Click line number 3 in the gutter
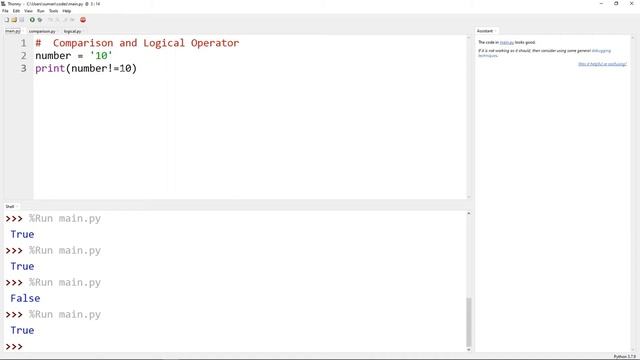The height and width of the screenshot is (360, 640). click(23, 68)
